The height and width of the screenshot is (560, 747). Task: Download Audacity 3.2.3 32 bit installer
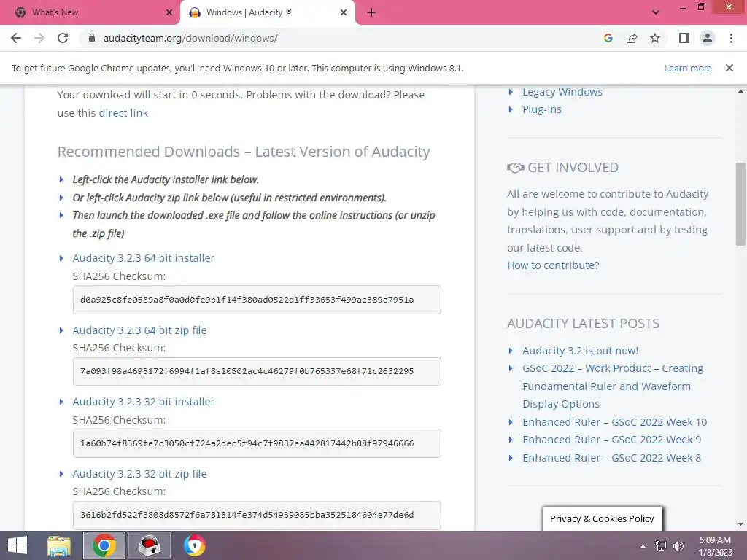(144, 402)
